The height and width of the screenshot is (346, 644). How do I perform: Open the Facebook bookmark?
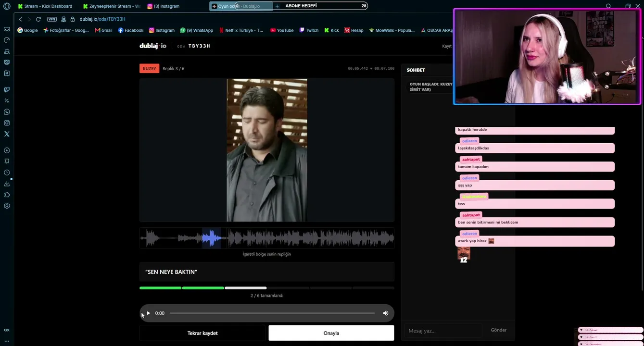coord(131,30)
